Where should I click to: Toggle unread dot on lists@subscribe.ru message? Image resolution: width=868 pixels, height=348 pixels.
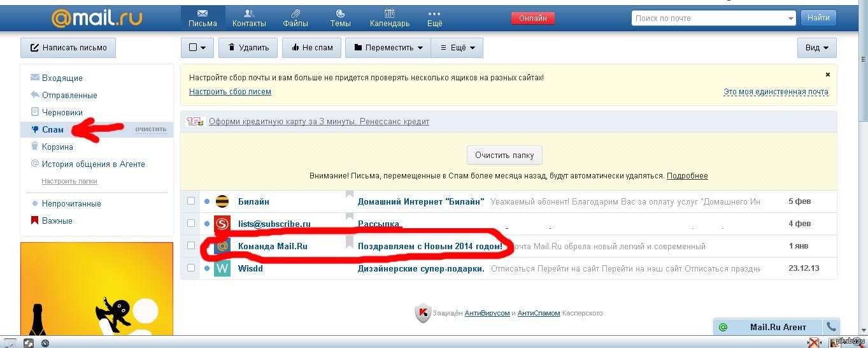tap(207, 224)
